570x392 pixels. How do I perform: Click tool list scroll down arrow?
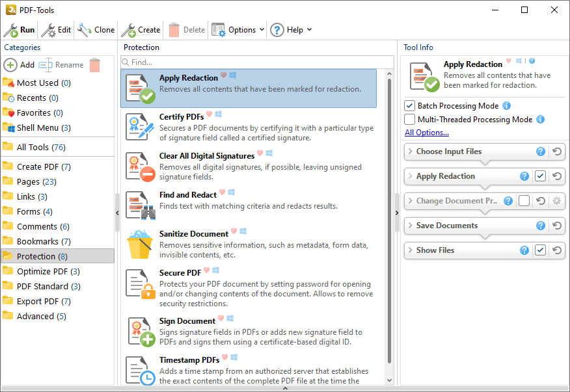(389, 380)
